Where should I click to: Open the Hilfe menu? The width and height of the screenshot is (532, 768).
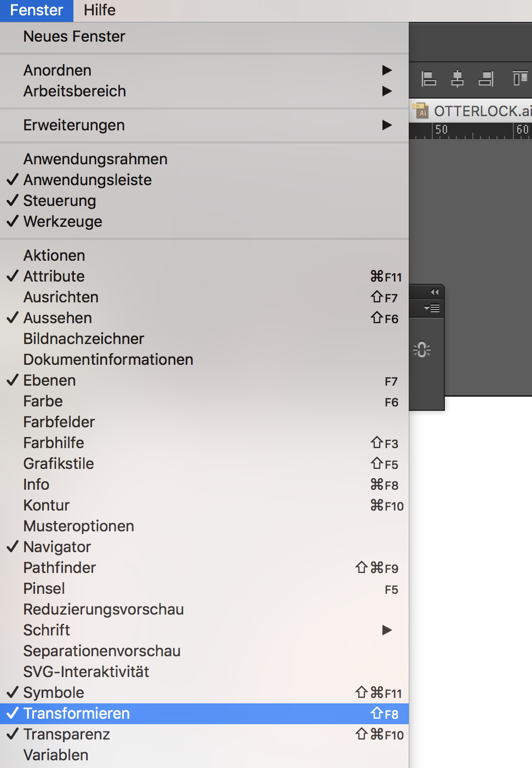[100, 10]
